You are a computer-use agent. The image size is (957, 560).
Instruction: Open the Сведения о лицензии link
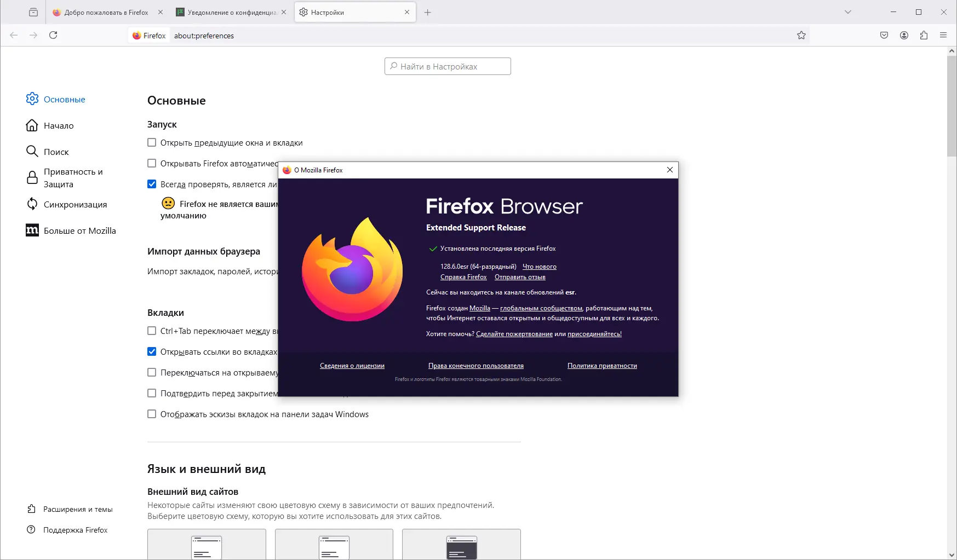click(352, 366)
